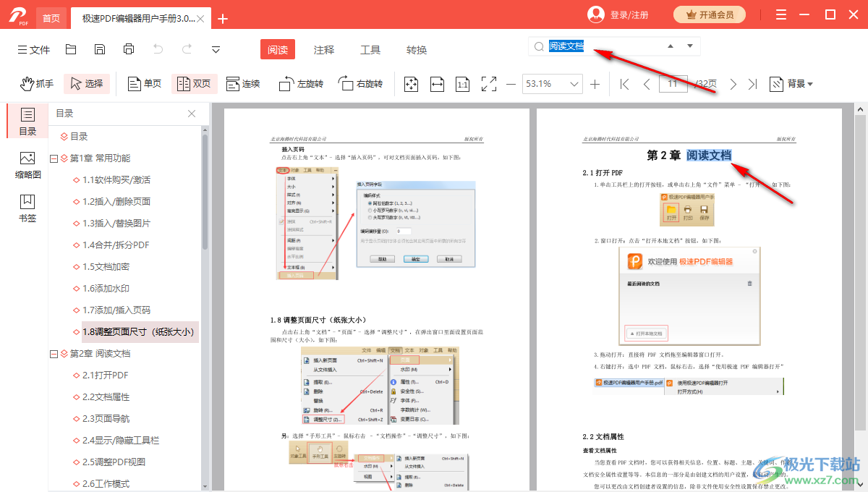The height and width of the screenshot is (492, 868).
Task: Jump to the last page
Action: [753, 84]
